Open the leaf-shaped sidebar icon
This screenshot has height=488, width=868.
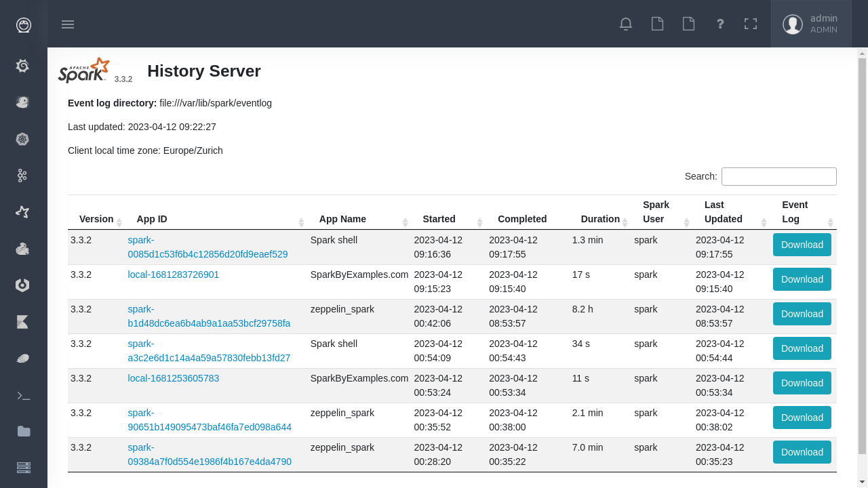point(22,359)
